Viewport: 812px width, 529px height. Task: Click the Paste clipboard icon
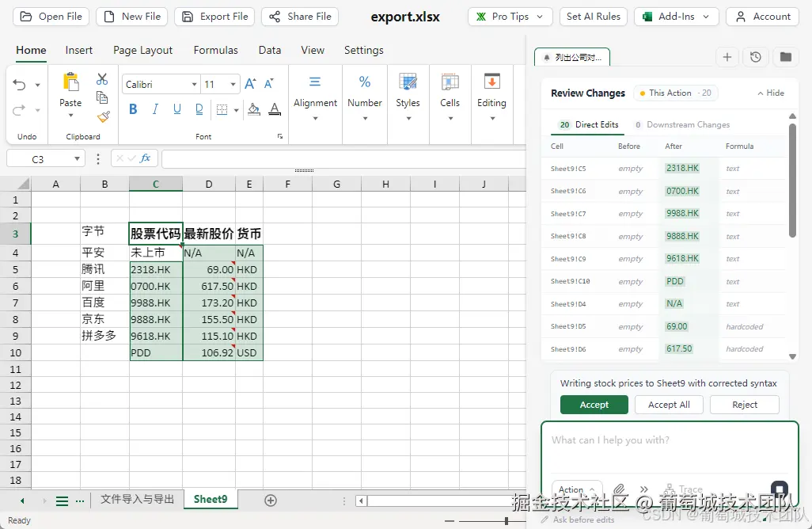(x=70, y=82)
